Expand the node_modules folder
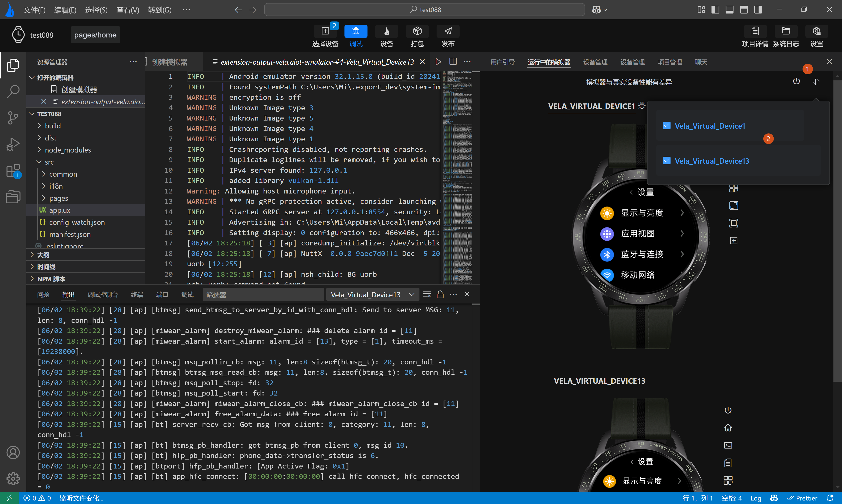 (68, 150)
